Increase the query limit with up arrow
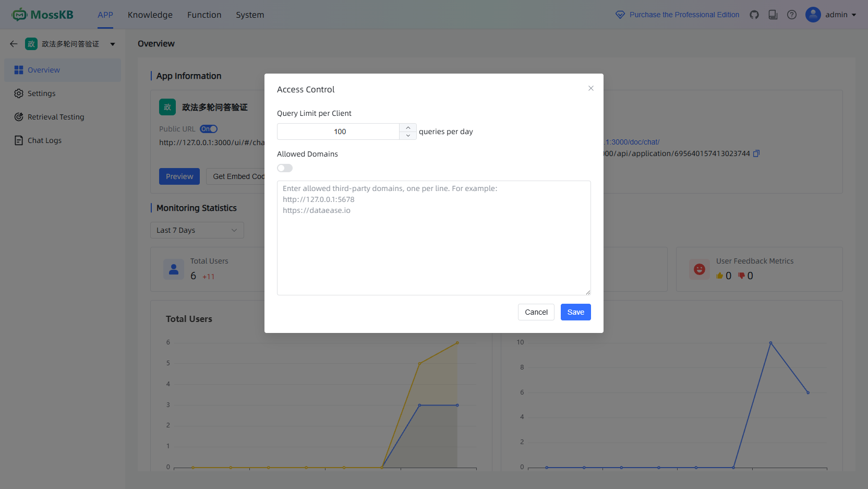This screenshot has width=868, height=489. click(x=408, y=128)
